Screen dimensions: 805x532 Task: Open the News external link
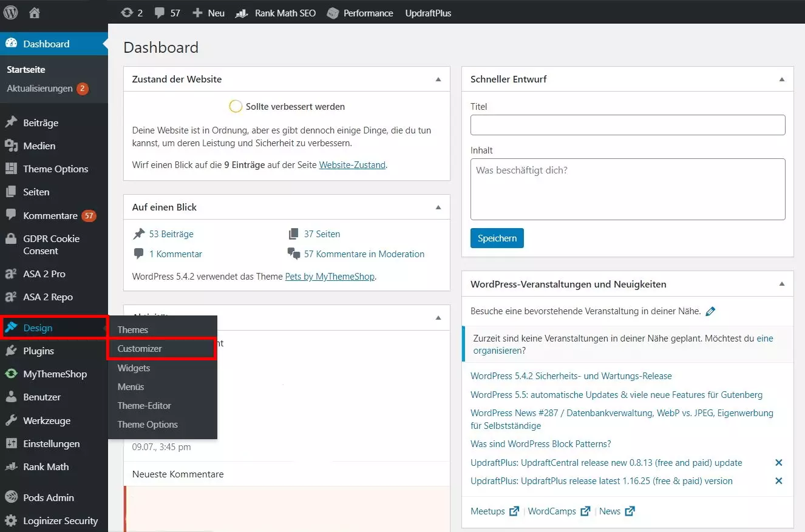tap(617, 511)
